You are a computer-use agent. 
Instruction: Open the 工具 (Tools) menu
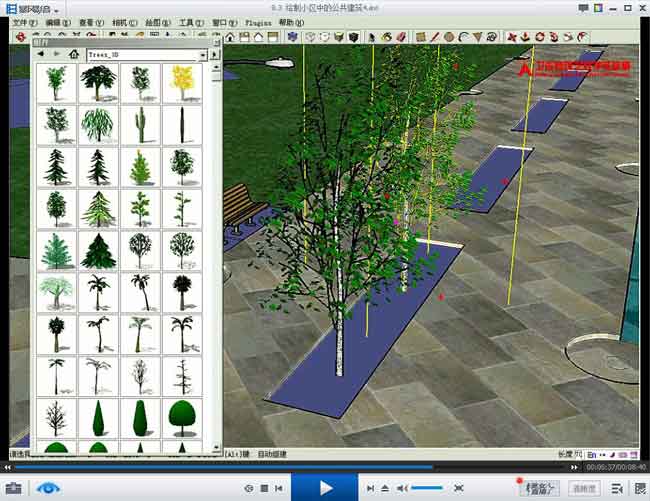click(191, 23)
